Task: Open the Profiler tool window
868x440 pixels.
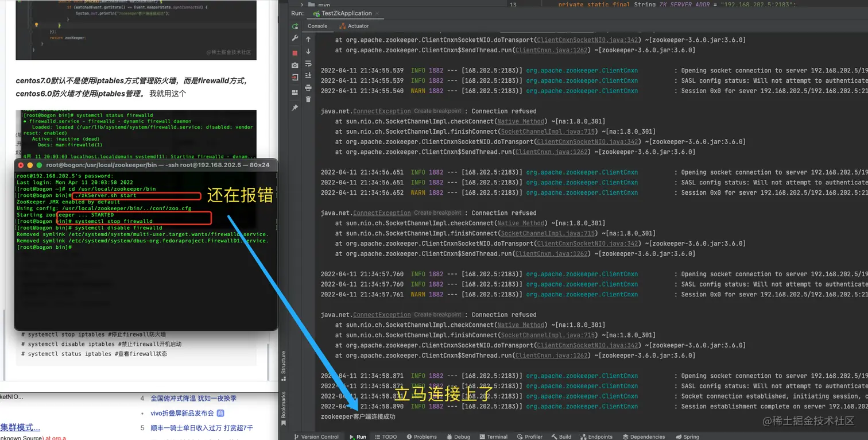Action: (529, 437)
